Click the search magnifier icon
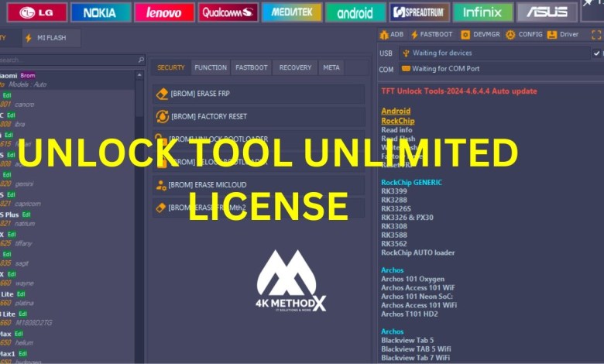The width and height of the screenshot is (604, 364). click(x=141, y=60)
